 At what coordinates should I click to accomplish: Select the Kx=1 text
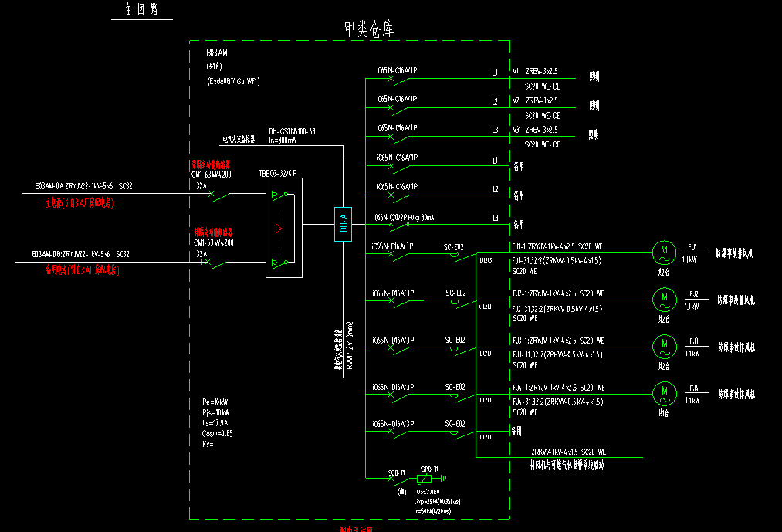click(x=209, y=444)
